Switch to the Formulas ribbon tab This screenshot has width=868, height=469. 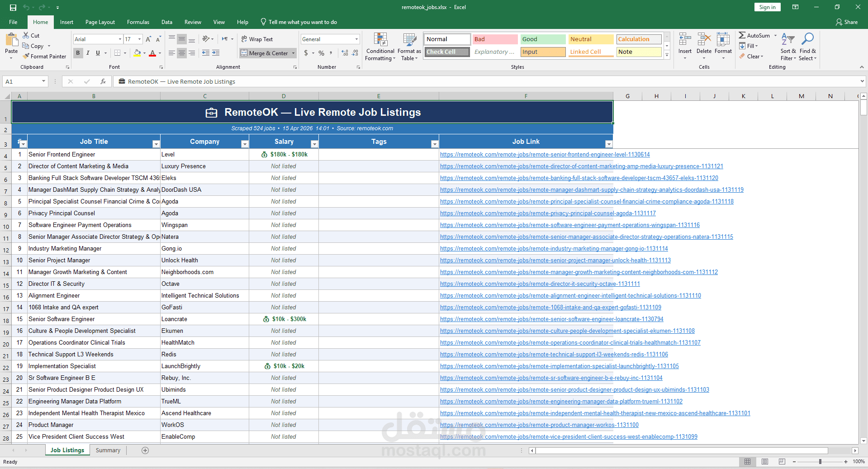click(138, 22)
